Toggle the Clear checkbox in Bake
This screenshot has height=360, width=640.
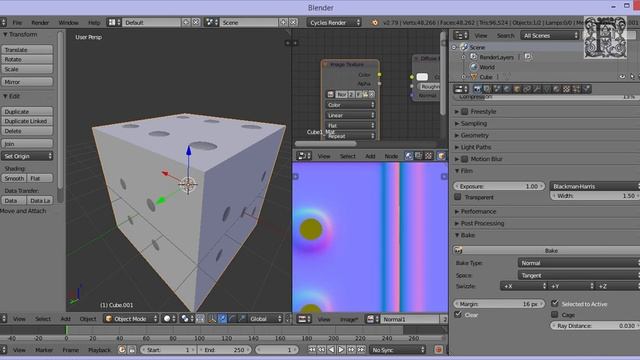click(x=458, y=314)
